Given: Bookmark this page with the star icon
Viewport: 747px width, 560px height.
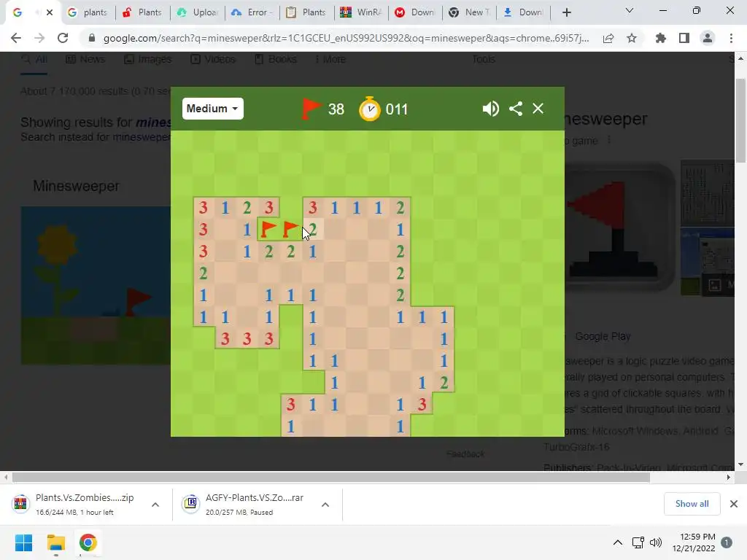Looking at the screenshot, I should 632,38.
